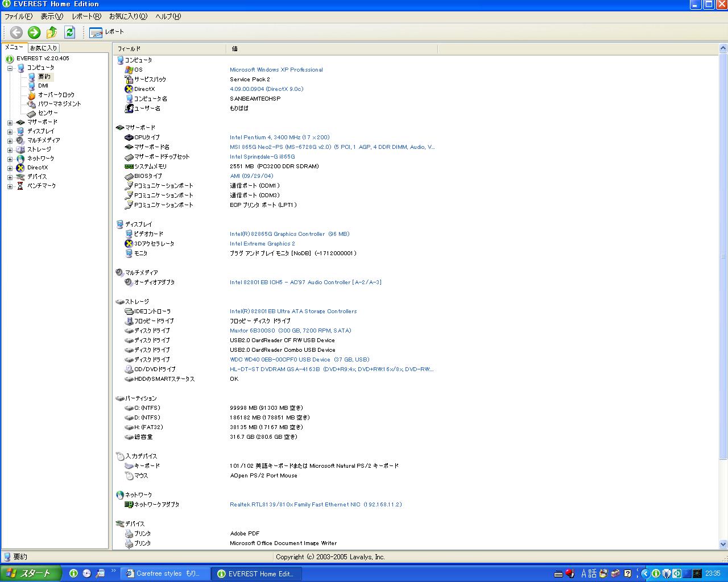Screen dimensions: 728x582
Task: Switch to the メニュー tab
Action: coord(14,48)
